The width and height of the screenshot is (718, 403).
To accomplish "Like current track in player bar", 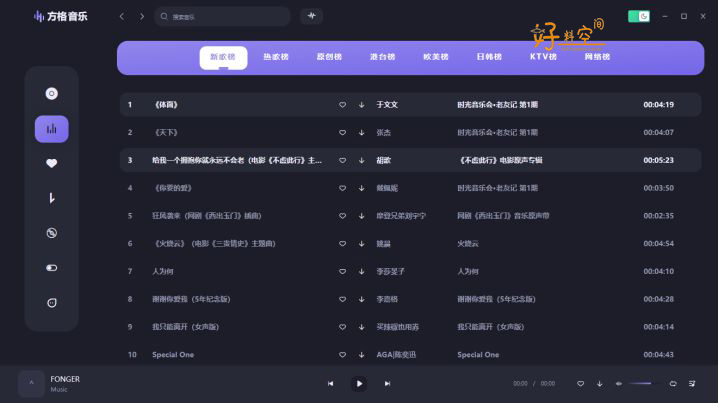I will pyautogui.click(x=580, y=384).
